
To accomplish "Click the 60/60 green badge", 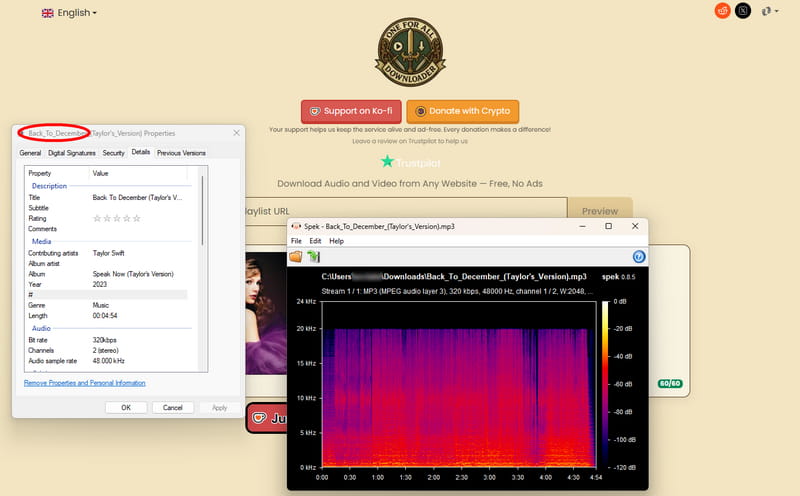I will [x=670, y=383].
